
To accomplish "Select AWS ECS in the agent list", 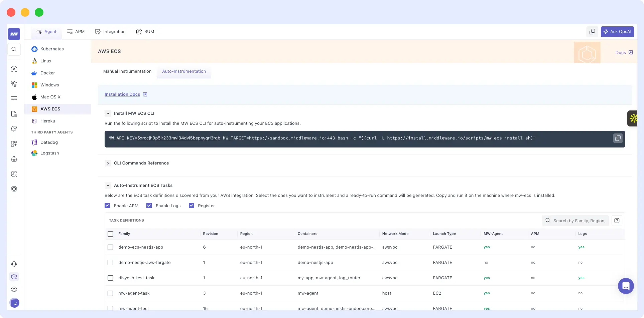I will (x=57, y=109).
